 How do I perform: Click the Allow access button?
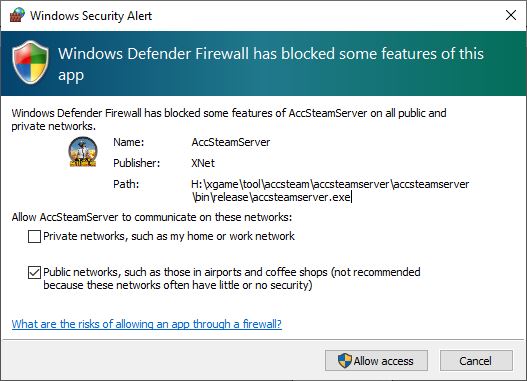[376, 361]
